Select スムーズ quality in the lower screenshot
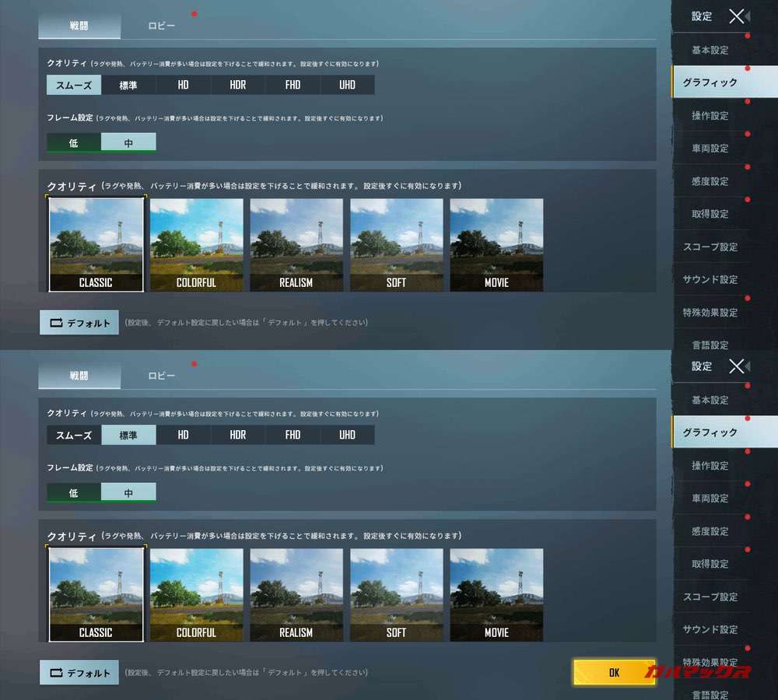 [74, 435]
